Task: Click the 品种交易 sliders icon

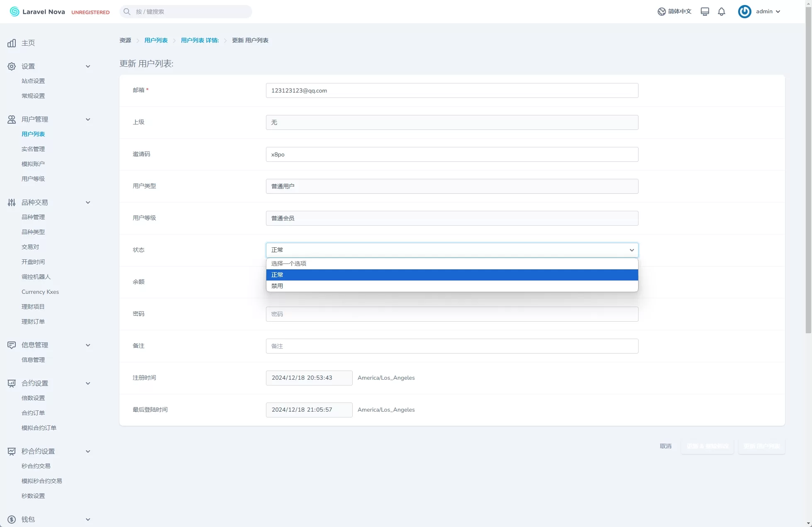Action: (x=12, y=203)
